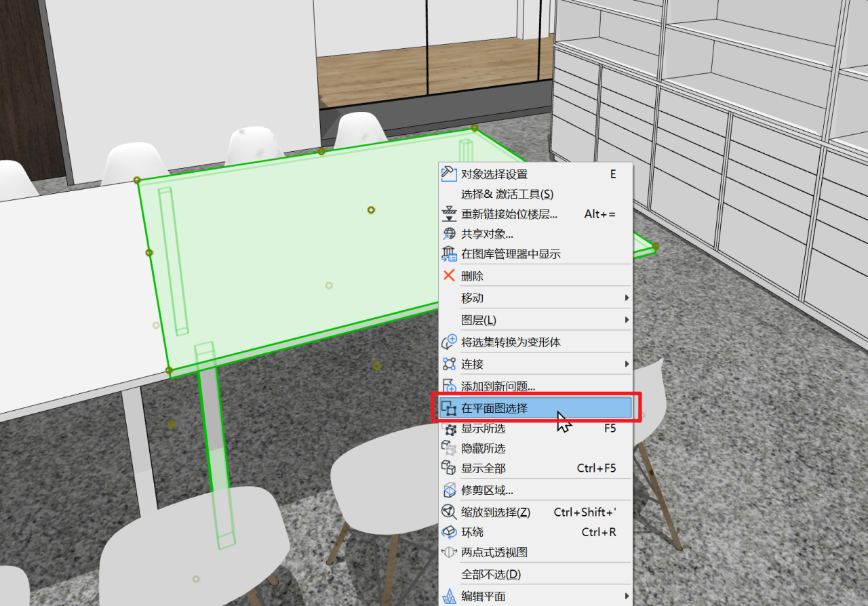Click the 连接 connection nodes icon
This screenshot has width=868, height=606.
pyautogui.click(x=449, y=363)
